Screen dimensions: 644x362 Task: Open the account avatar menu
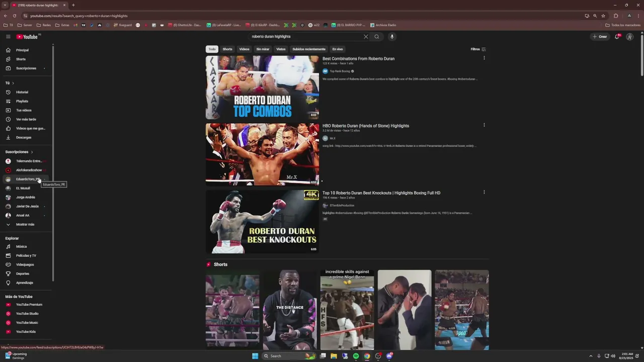coord(629,37)
